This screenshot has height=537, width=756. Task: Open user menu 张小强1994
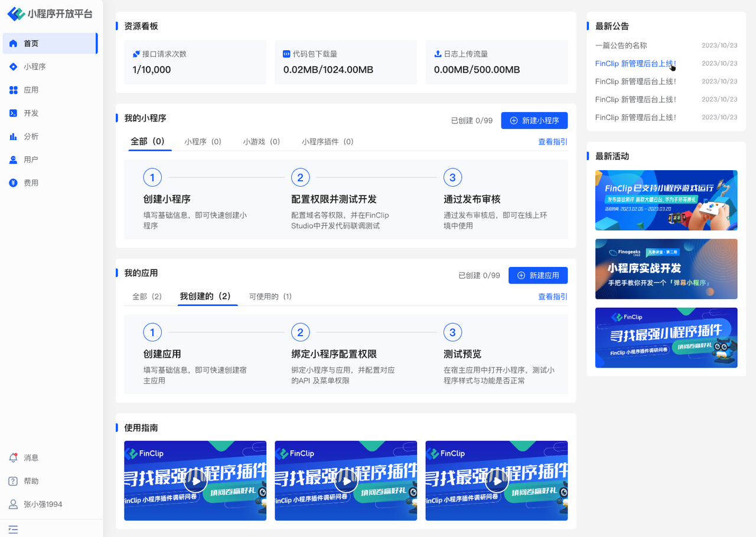point(35,505)
